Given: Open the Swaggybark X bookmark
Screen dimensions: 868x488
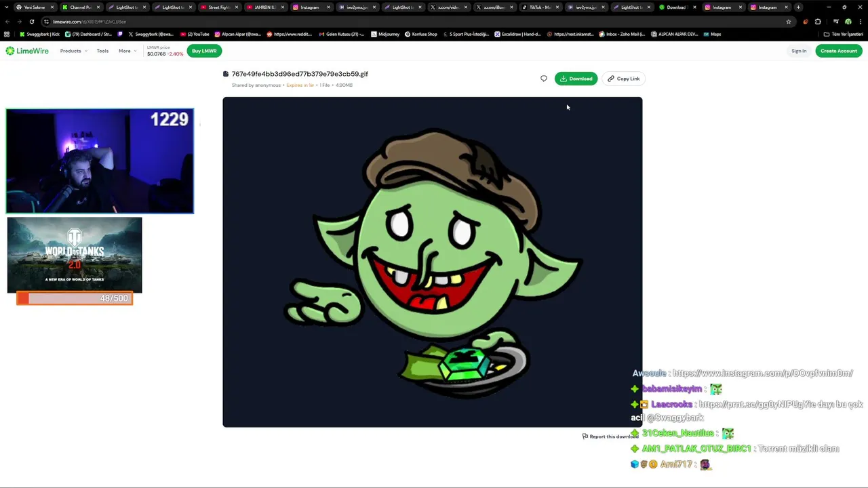Looking at the screenshot, I should point(151,34).
